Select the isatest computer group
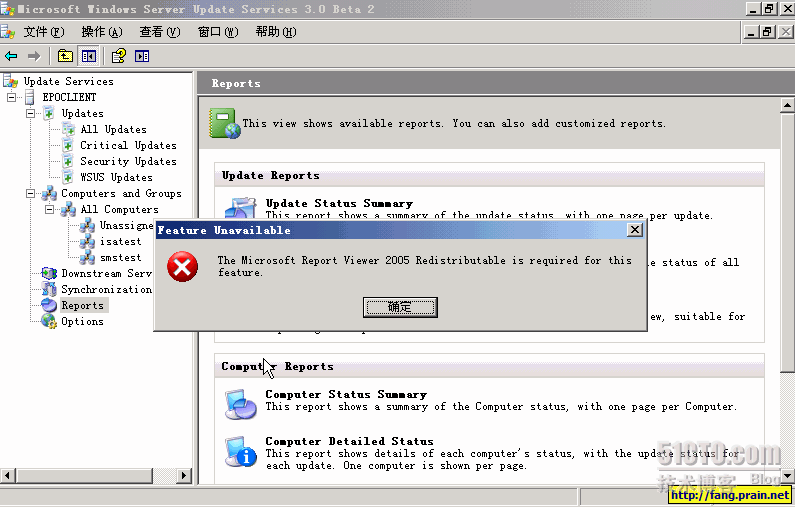Viewport: 795px width, 507px height. click(x=120, y=241)
